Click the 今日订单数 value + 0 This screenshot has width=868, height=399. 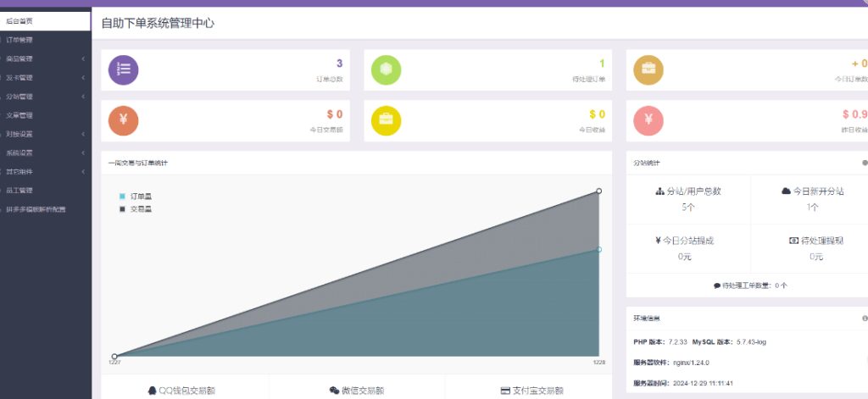pyautogui.click(x=860, y=64)
